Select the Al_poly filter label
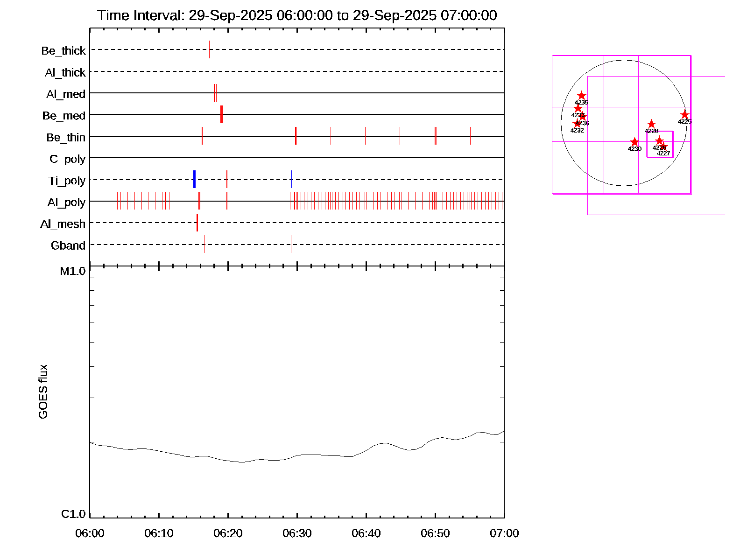Viewport: 747px width, 560px height. tap(66, 203)
